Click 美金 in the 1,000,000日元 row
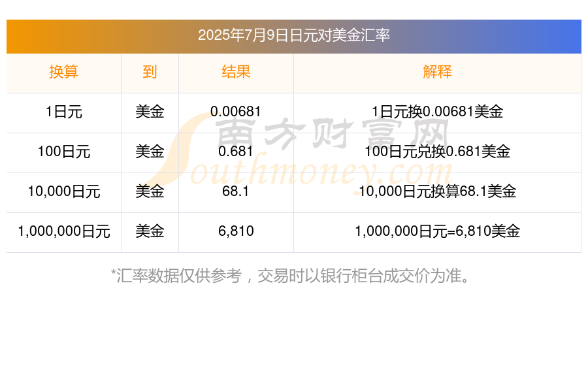 [150, 231]
